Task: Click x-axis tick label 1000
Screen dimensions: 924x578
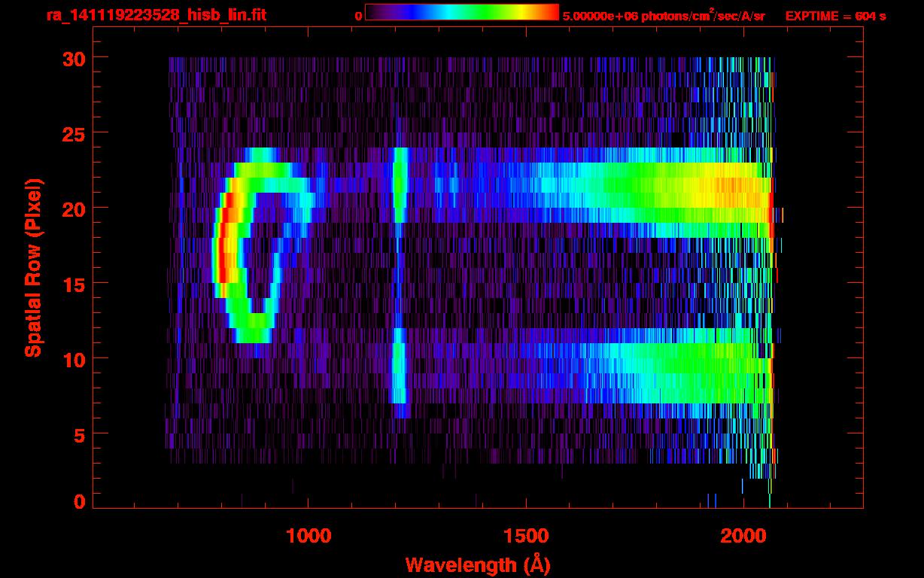Action: 309,536
